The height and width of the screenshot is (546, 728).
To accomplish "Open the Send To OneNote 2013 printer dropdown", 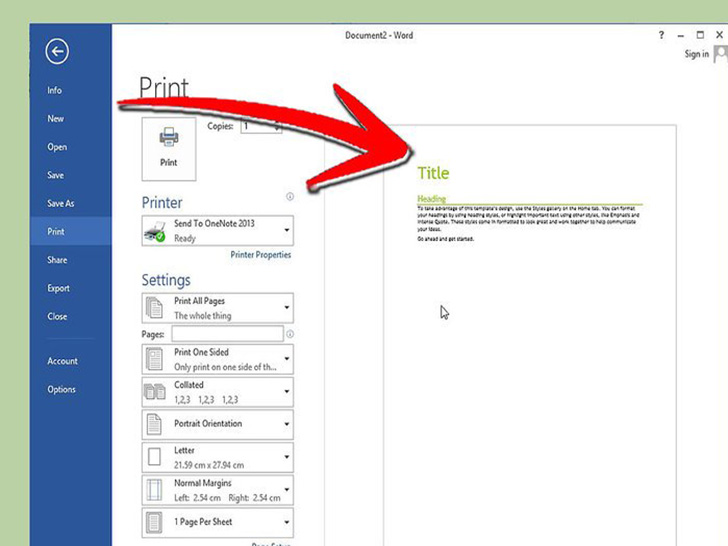I will pyautogui.click(x=218, y=231).
